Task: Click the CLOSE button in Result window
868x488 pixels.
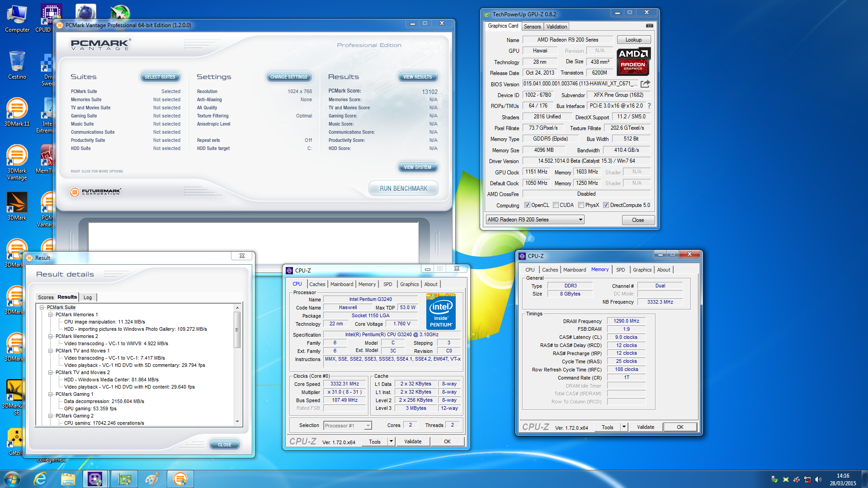Action: click(x=224, y=445)
